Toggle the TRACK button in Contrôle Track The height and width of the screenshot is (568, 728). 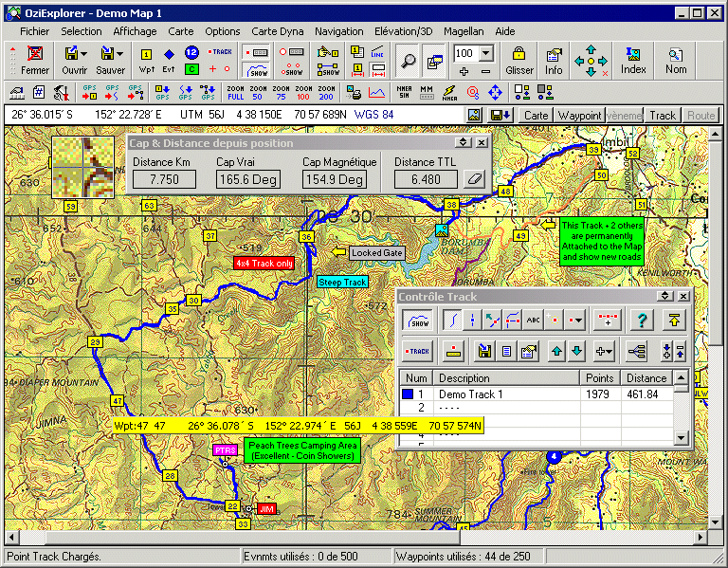(417, 352)
